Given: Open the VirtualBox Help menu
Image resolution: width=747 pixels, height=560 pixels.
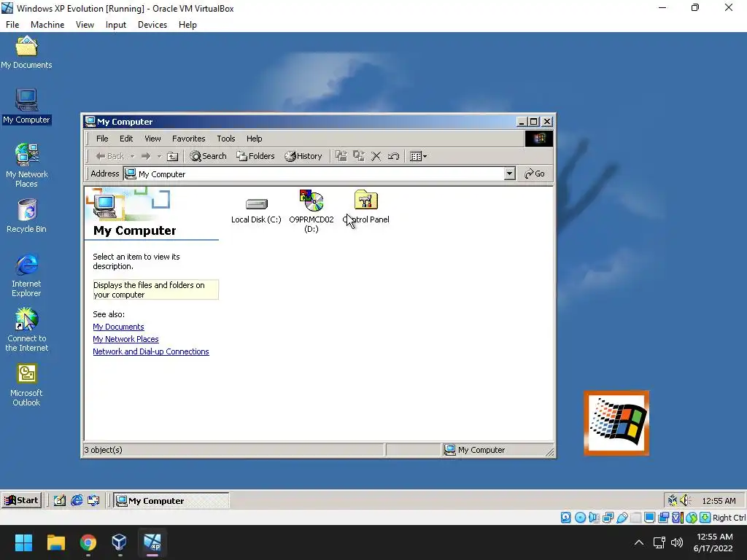Looking at the screenshot, I should [x=187, y=25].
